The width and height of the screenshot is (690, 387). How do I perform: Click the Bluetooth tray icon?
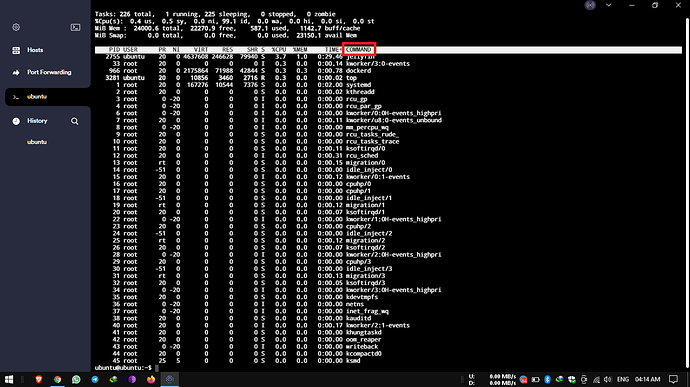pyautogui.click(x=547, y=380)
